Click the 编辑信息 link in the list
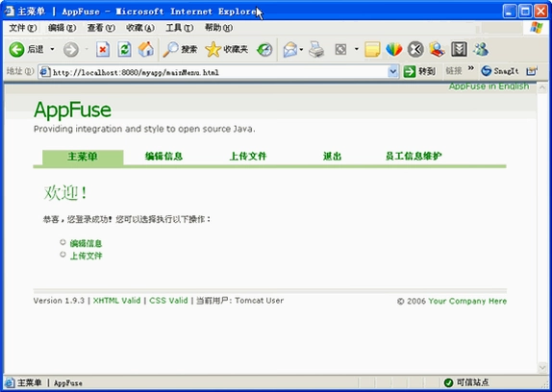 86,243
